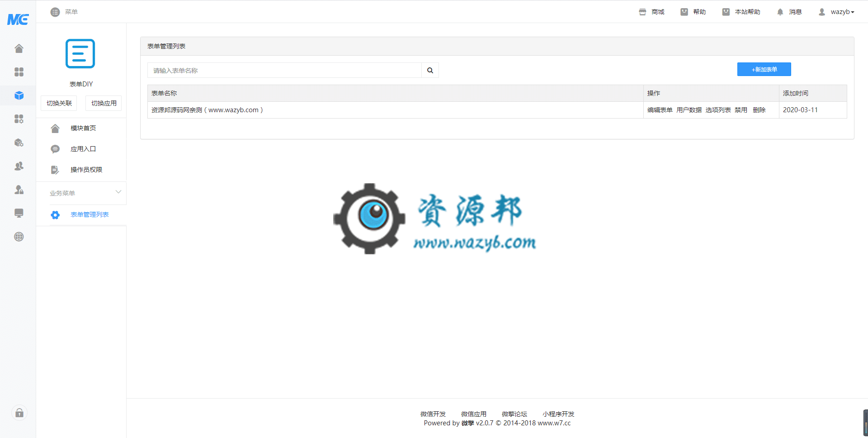
Task: Click the menu list icon beside 菜单
Action: pyautogui.click(x=55, y=12)
